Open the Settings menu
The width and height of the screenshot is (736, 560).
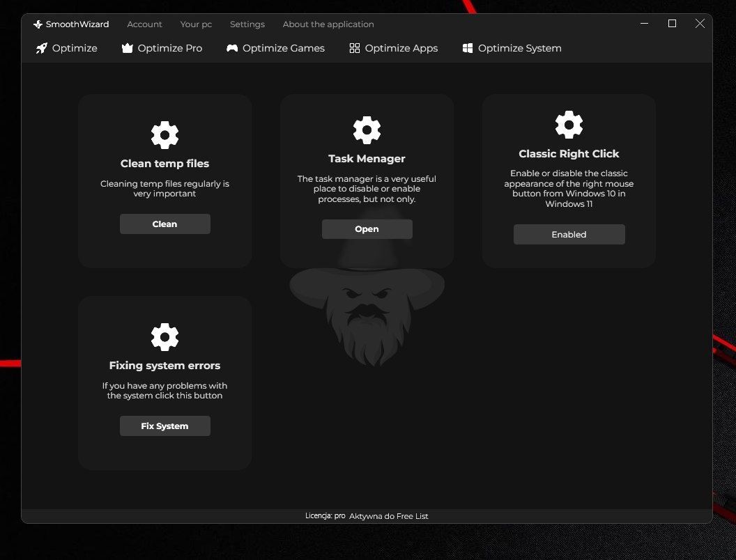pos(247,24)
